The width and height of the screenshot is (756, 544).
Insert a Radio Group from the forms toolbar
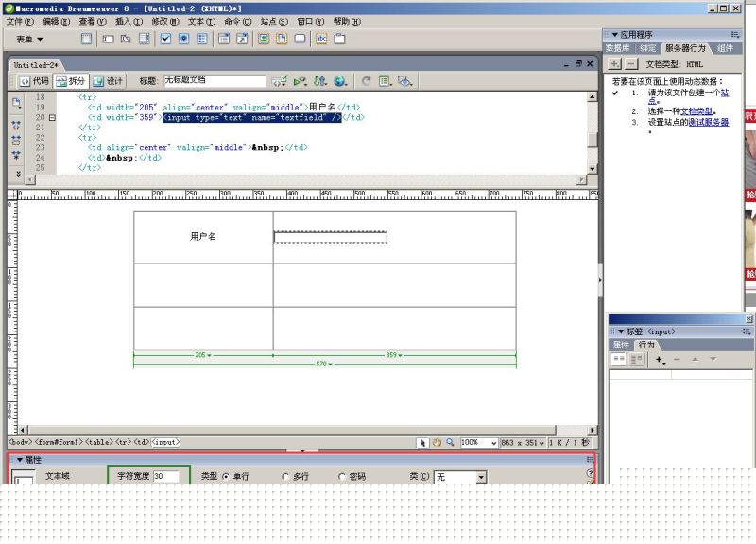click(202, 39)
